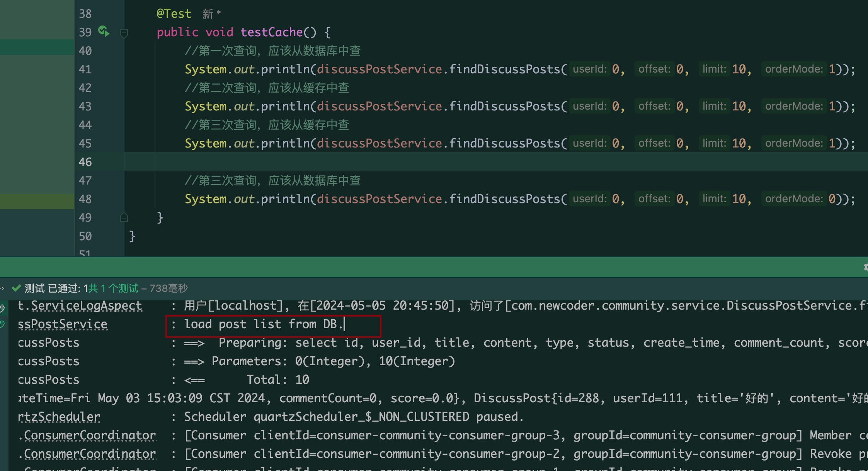Click the closing brace on line 50
868x471 pixels.
click(x=132, y=236)
